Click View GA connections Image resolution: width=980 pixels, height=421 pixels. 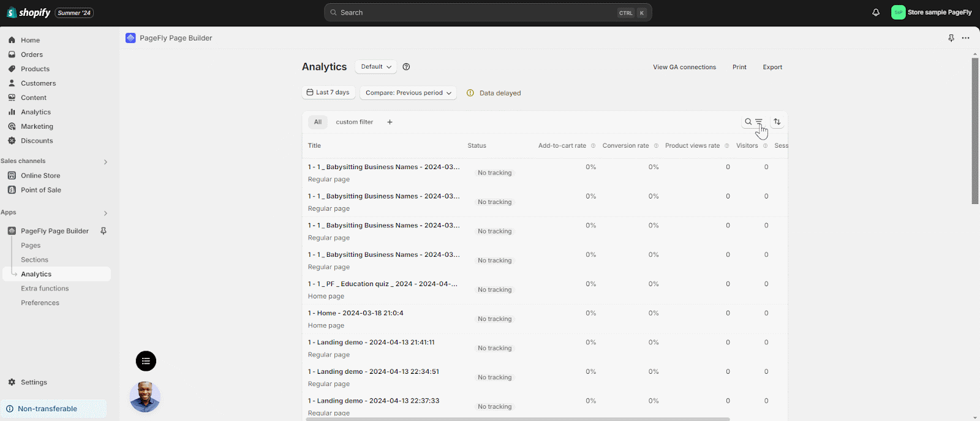tap(684, 67)
